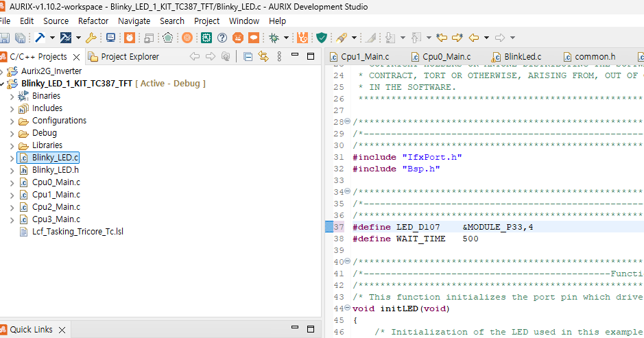Expand the Libraries folder
This screenshot has width=644, height=338.
tap(12, 146)
